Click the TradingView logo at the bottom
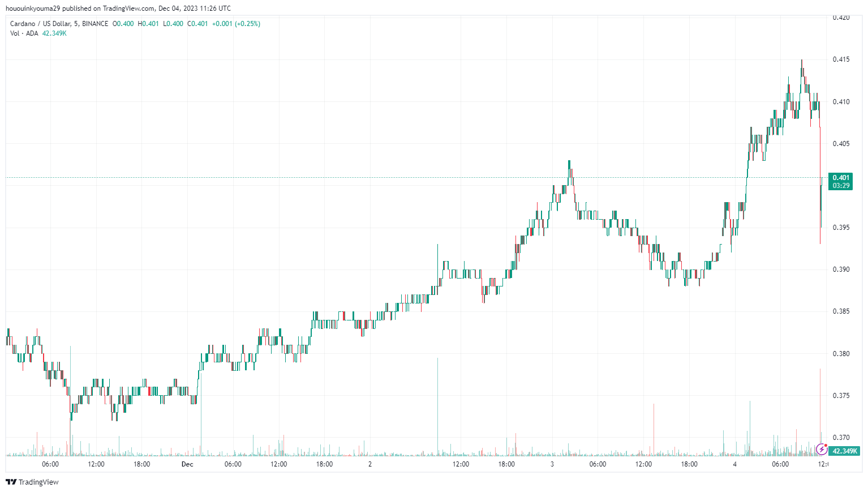Viewport: 868px width, 492px height. click(x=32, y=482)
